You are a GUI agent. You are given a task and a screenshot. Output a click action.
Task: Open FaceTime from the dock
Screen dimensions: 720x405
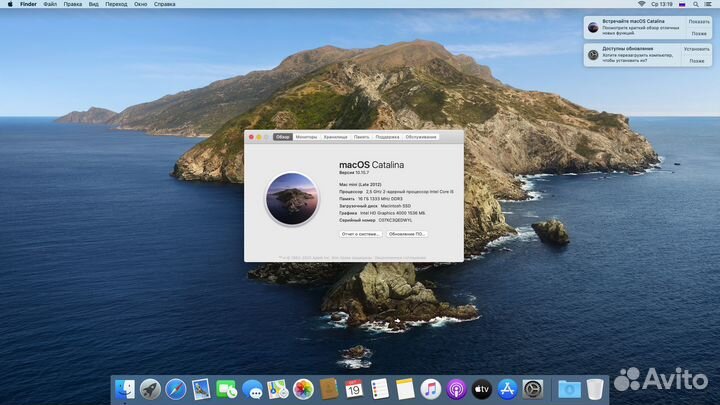[x=226, y=389]
